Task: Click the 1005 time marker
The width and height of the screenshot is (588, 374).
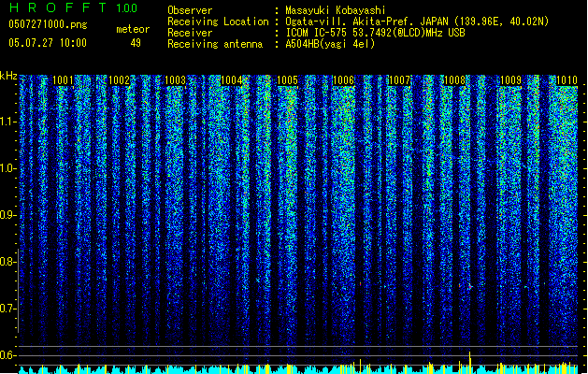Action: click(x=287, y=80)
